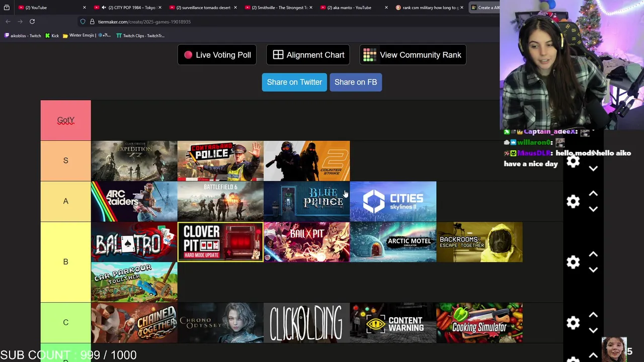Switch to the CITY POP 1984 tab

[128, 8]
